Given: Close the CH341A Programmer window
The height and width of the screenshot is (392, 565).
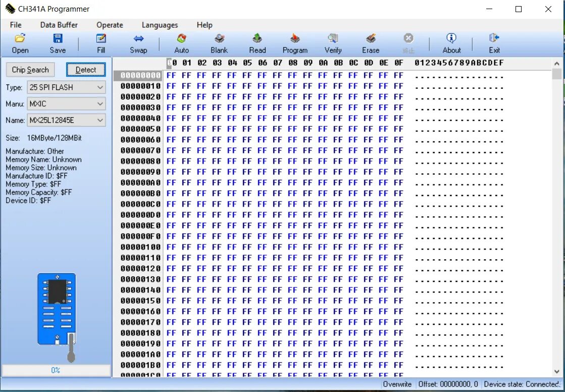Looking at the screenshot, I should [548, 9].
